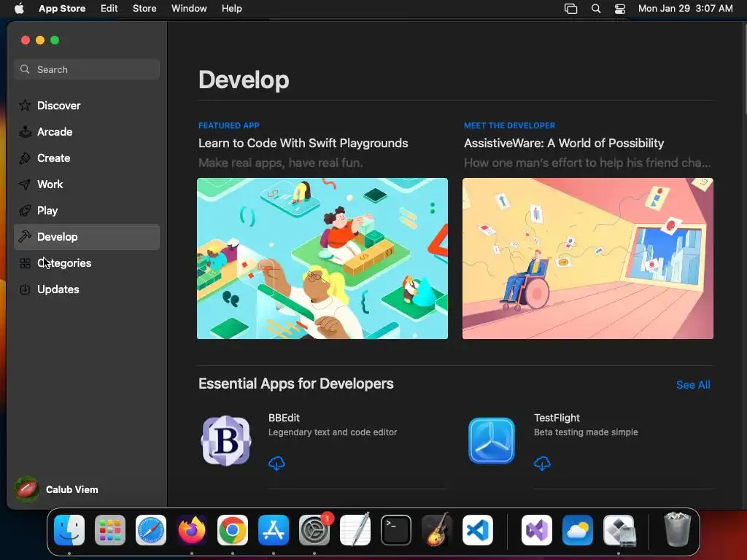Click the Arcade joystick icon in sidebar

click(25, 132)
